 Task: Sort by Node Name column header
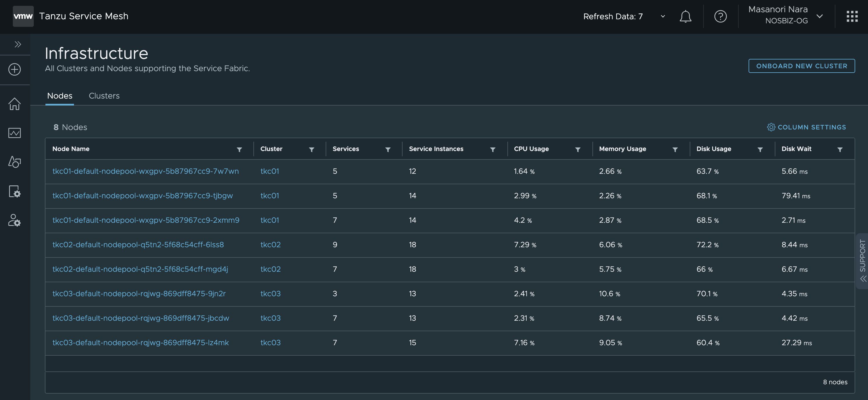coord(71,149)
